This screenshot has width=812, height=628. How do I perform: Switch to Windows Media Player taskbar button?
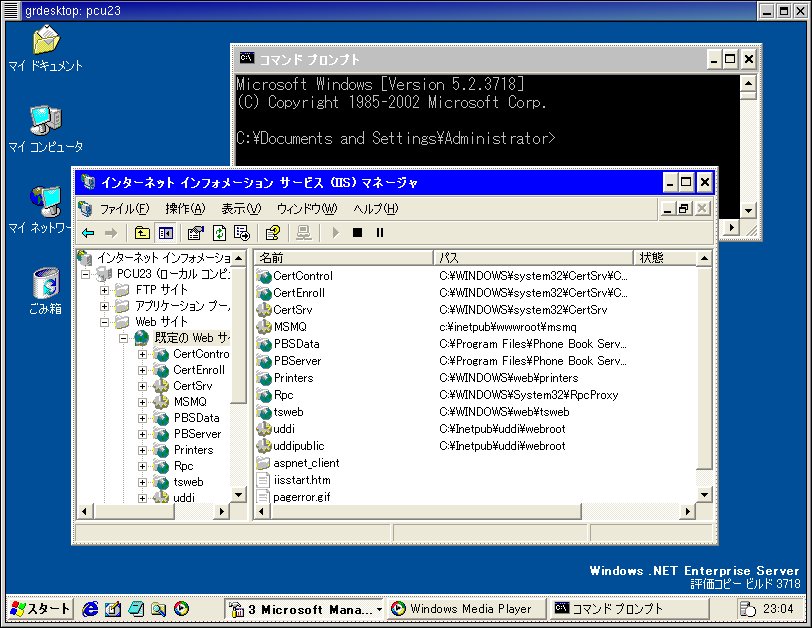(467, 609)
